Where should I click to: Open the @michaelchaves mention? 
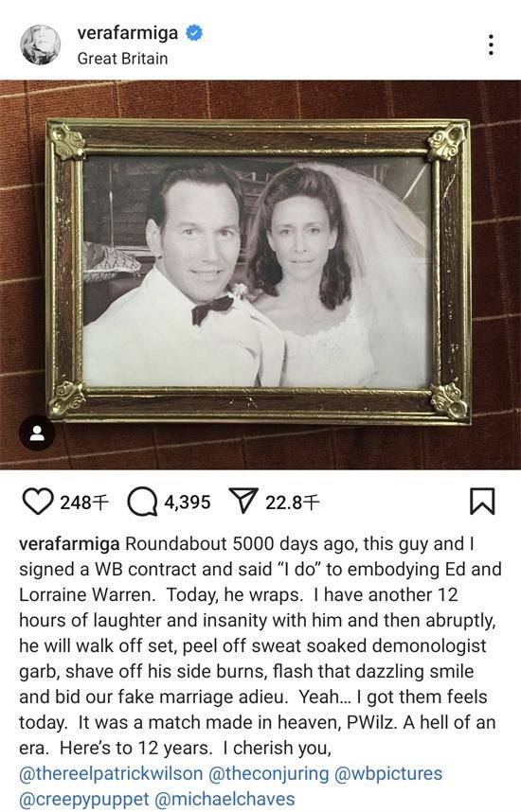click(225, 799)
